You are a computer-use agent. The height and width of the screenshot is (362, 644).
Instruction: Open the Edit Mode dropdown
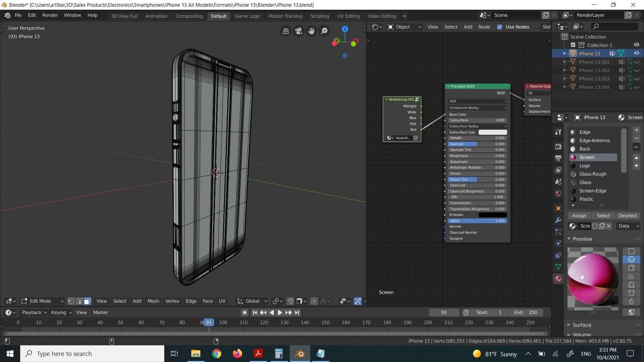point(42,301)
